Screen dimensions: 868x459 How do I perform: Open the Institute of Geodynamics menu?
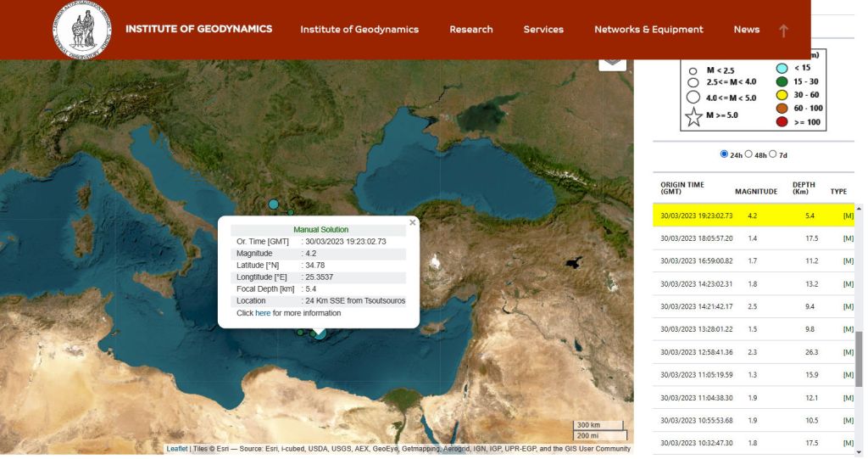[x=359, y=30]
